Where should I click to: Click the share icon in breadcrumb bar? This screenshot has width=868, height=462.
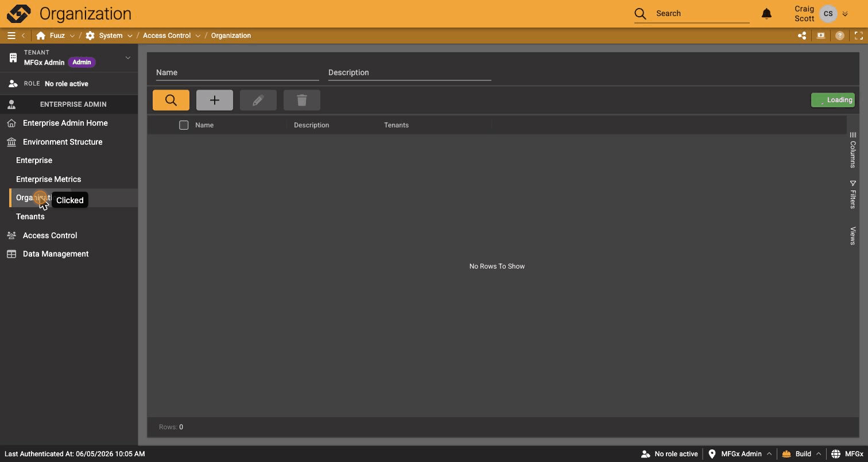802,36
